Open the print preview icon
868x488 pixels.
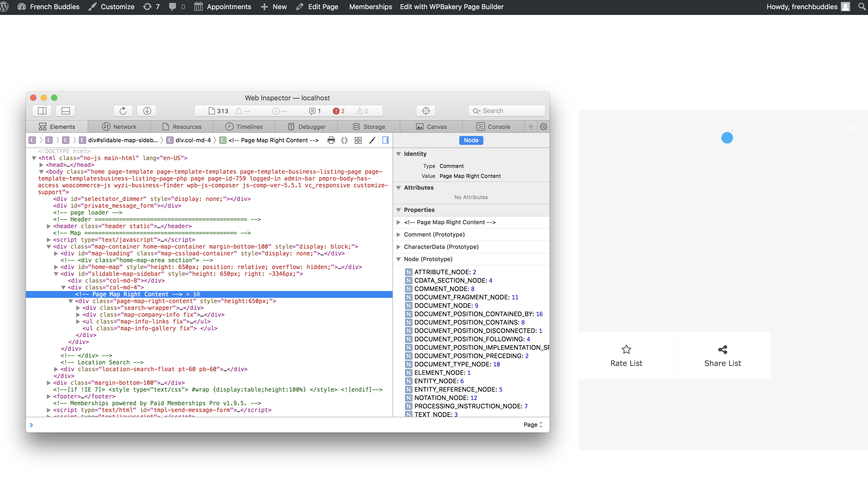(x=331, y=140)
